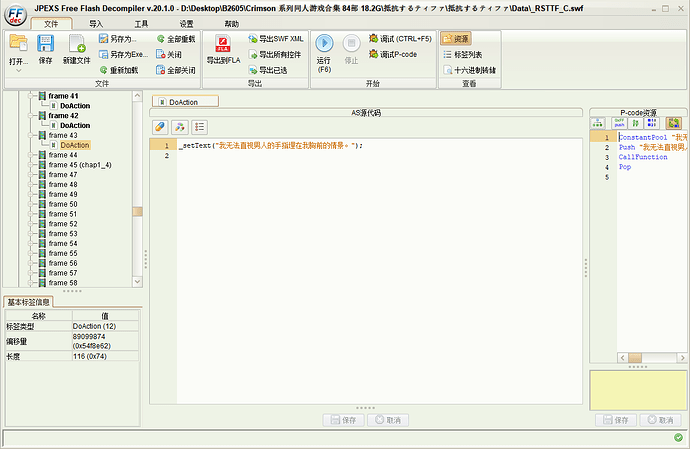Click the Open (打开) folder icon
The height and width of the screenshot is (449, 690).
(x=18, y=43)
